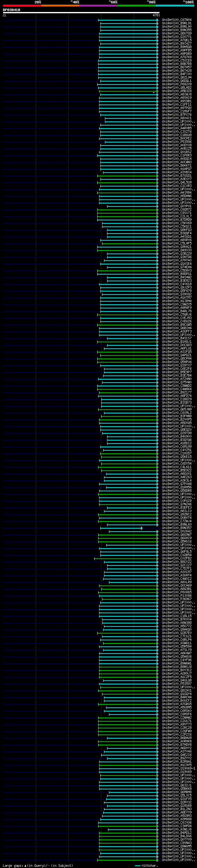The image size is (197, 868).
Task: Select hit UniRef100_P68209
Action: click(x=177, y=84)
